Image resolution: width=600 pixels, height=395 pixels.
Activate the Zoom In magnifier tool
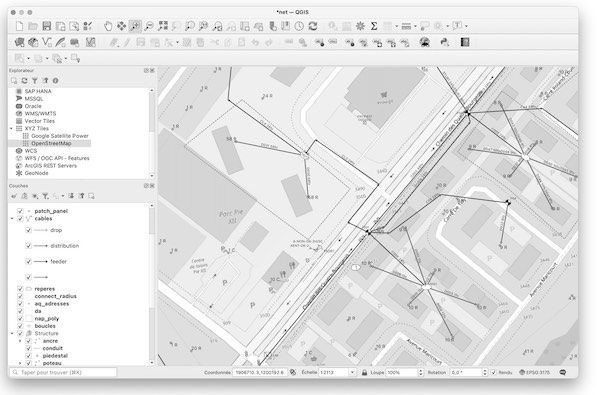(x=135, y=26)
